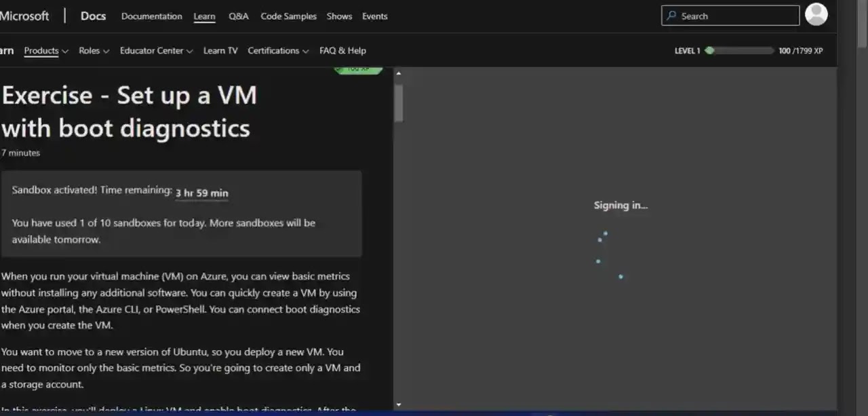Image resolution: width=868 pixels, height=416 pixels.
Task: Click the 100 /1799 XP counter
Action: click(x=801, y=51)
